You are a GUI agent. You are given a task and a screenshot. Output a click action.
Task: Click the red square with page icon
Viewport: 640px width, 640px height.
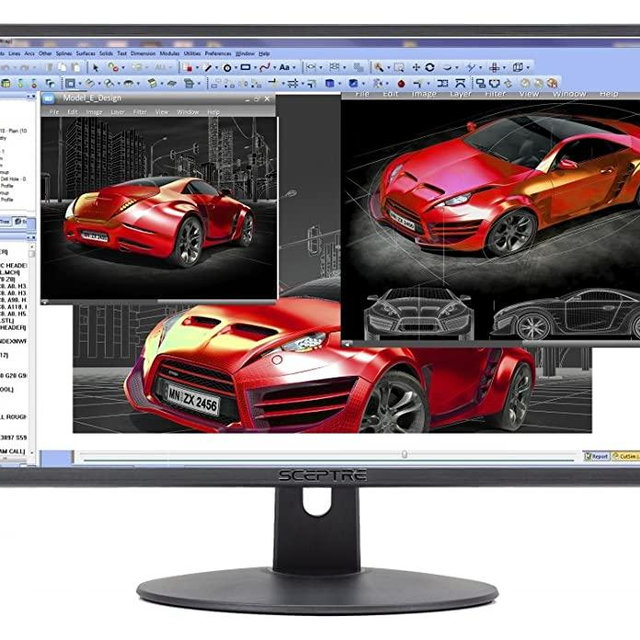coord(187,67)
